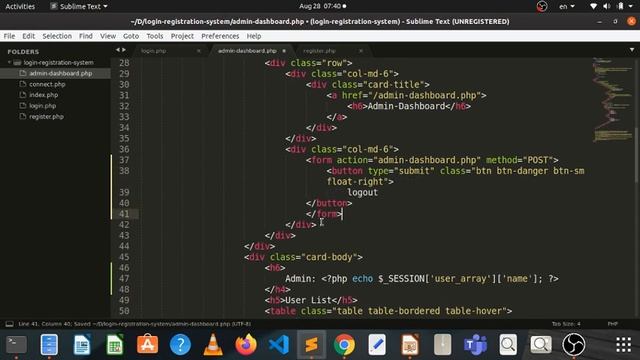
Task: Open the archive manager icon in the dock
Action: pos(442,345)
